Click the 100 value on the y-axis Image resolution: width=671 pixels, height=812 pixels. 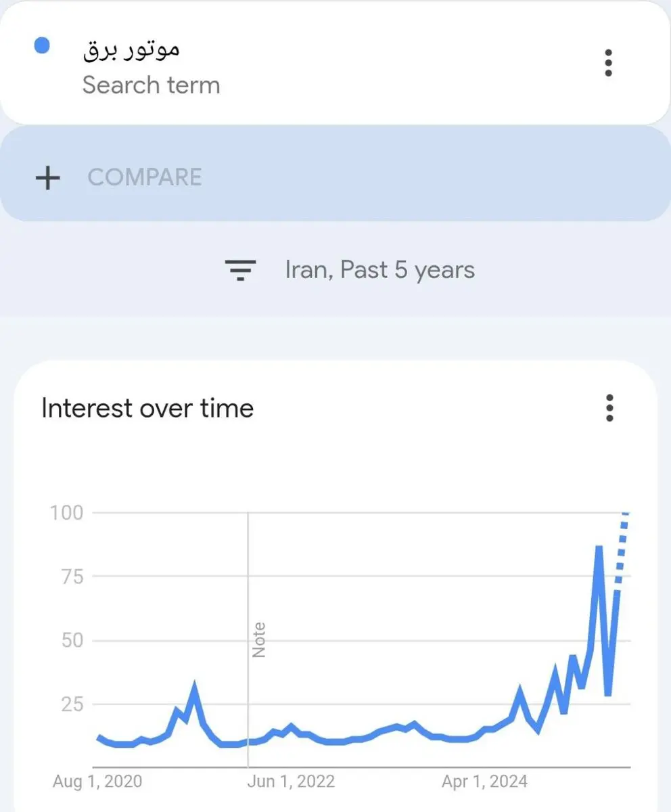point(66,513)
